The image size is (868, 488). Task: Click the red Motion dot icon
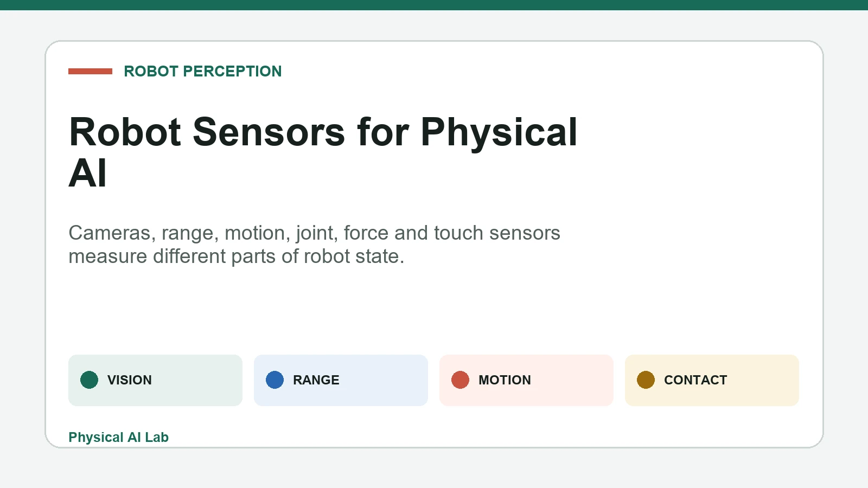[x=460, y=380]
